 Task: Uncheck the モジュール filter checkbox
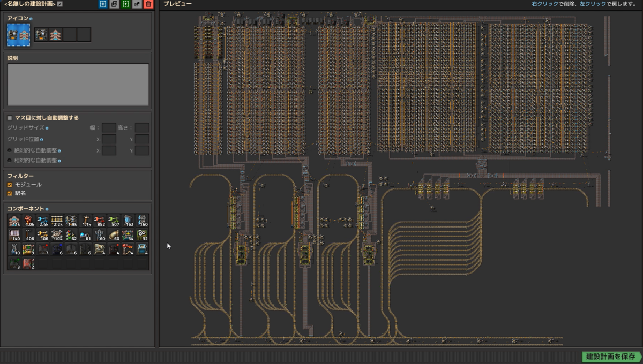pos(10,185)
